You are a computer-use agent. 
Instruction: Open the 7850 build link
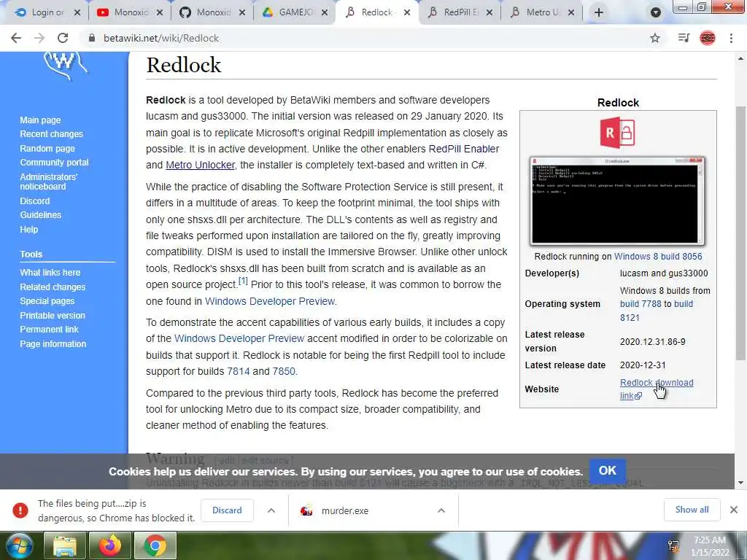click(x=284, y=371)
